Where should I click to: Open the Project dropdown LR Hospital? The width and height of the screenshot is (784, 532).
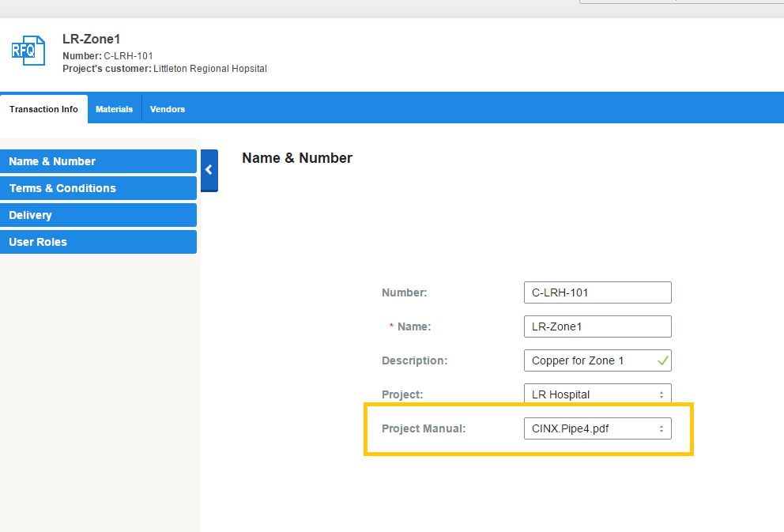click(597, 394)
